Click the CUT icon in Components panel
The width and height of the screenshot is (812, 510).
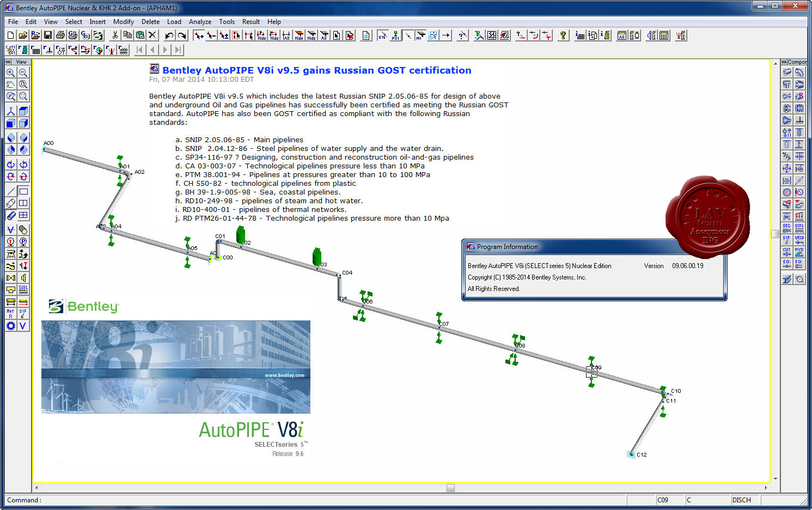click(x=786, y=252)
